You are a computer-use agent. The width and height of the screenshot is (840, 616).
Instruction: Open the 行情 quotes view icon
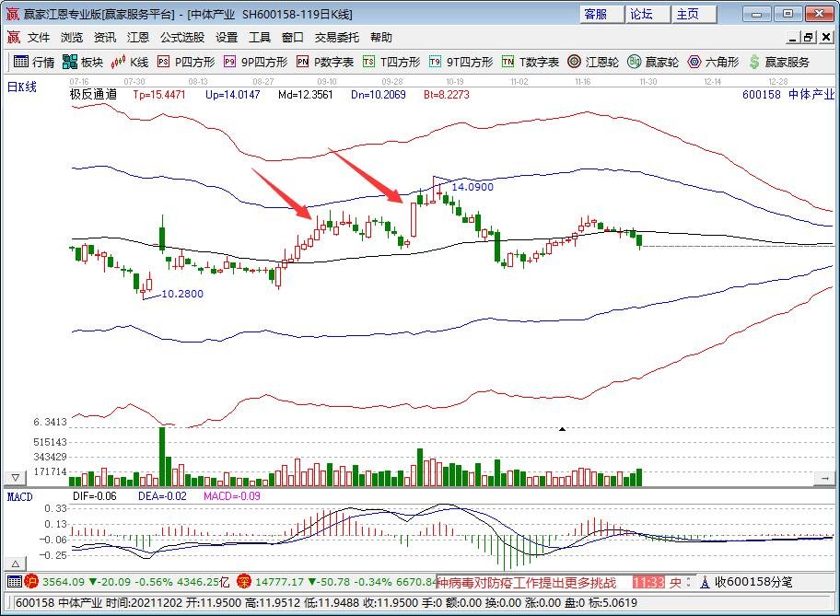21,62
